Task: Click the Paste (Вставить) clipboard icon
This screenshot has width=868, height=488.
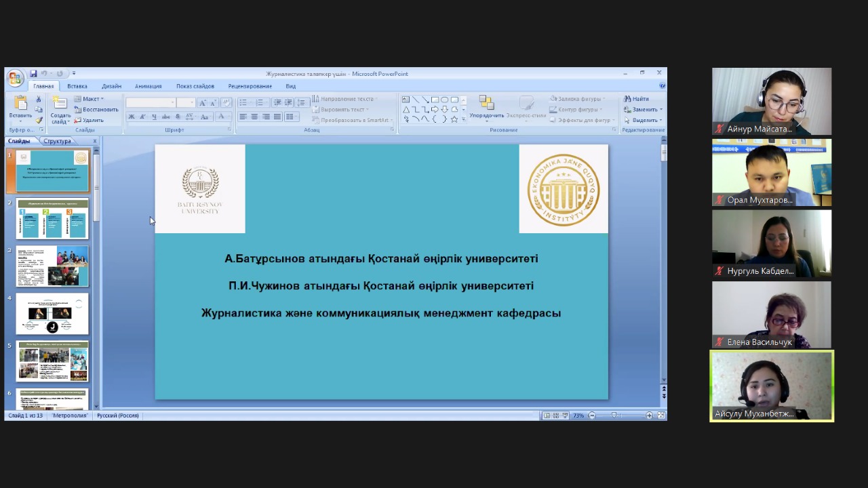Action: [20, 103]
